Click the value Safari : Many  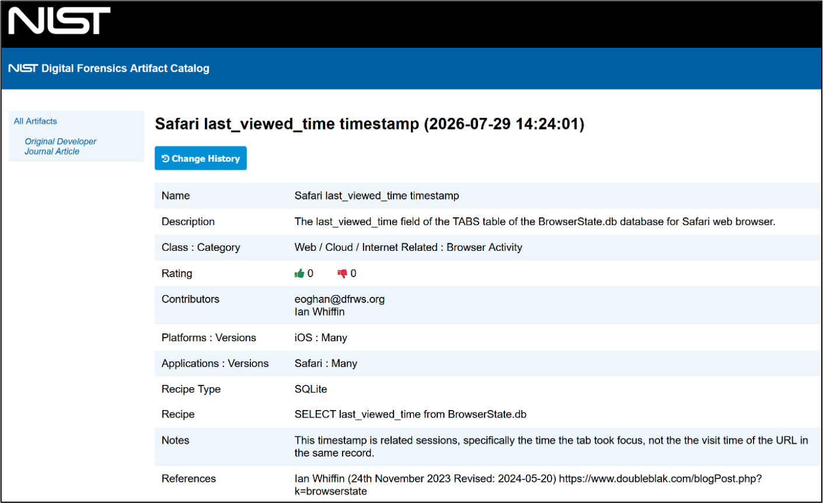click(x=326, y=363)
